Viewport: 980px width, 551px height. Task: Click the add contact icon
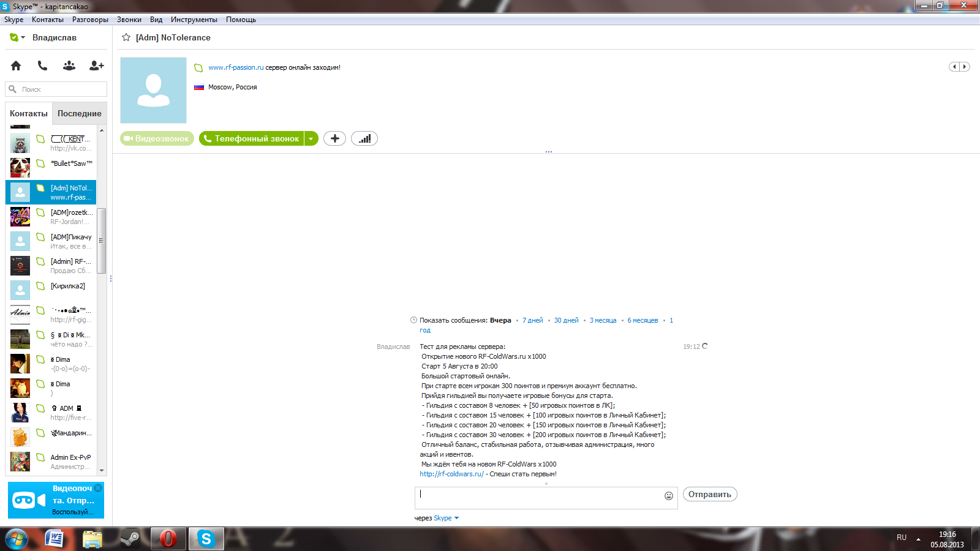click(x=97, y=66)
